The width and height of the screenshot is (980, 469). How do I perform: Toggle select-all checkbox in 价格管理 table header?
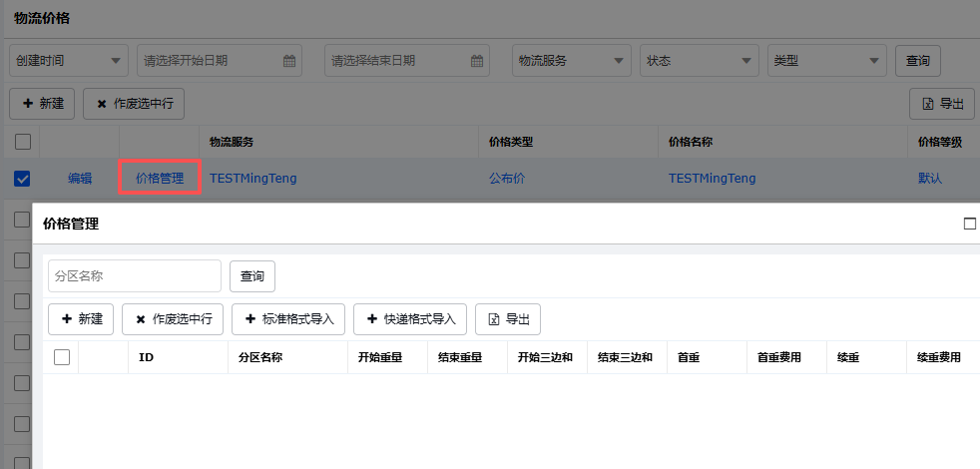click(62, 357)
